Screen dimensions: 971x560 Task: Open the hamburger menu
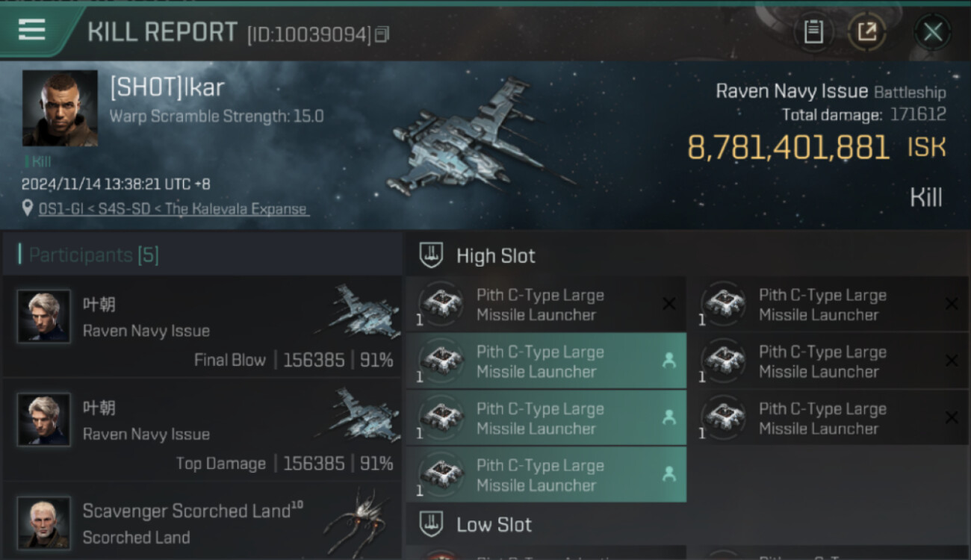tap(31, 31)
